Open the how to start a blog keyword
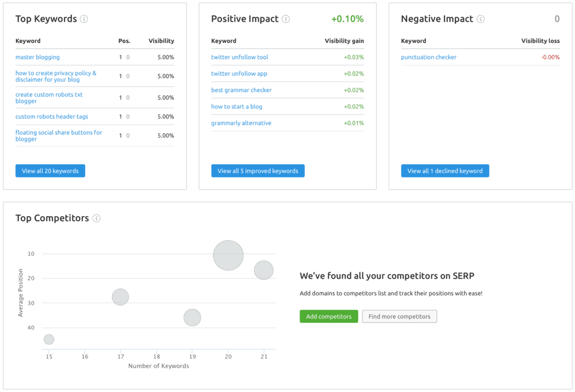The image size is (575, 392). 237,106
